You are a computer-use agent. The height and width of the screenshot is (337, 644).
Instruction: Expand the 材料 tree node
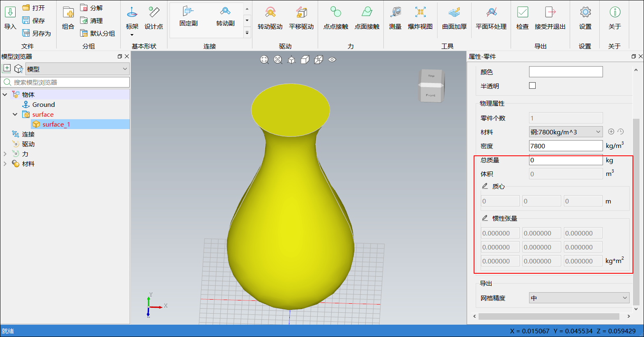tap(5, 164)
